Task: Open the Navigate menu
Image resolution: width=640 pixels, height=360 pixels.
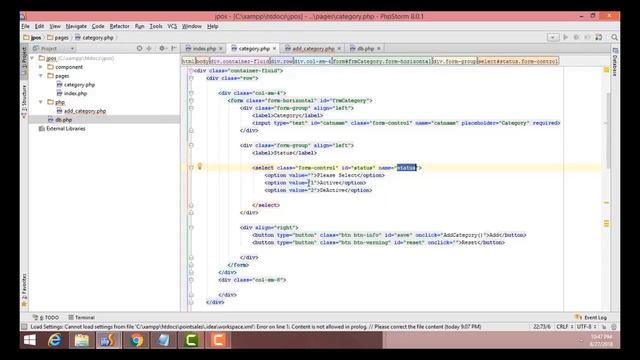Action: click(76, 26)
